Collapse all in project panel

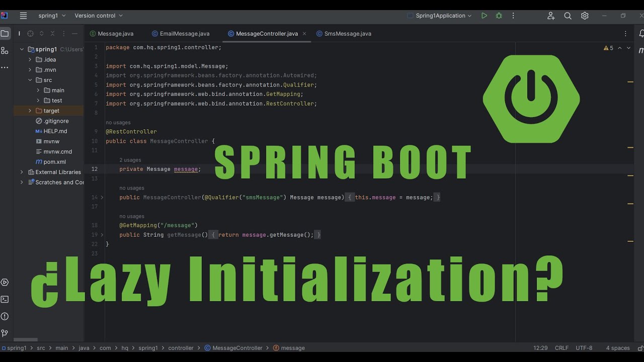(x=52, y=34)
